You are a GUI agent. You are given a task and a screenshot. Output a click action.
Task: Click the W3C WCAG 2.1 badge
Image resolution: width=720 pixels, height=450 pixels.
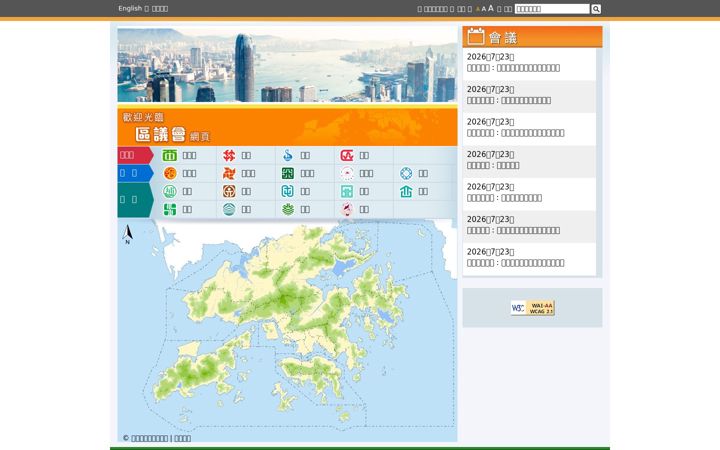tap(533, 308)
